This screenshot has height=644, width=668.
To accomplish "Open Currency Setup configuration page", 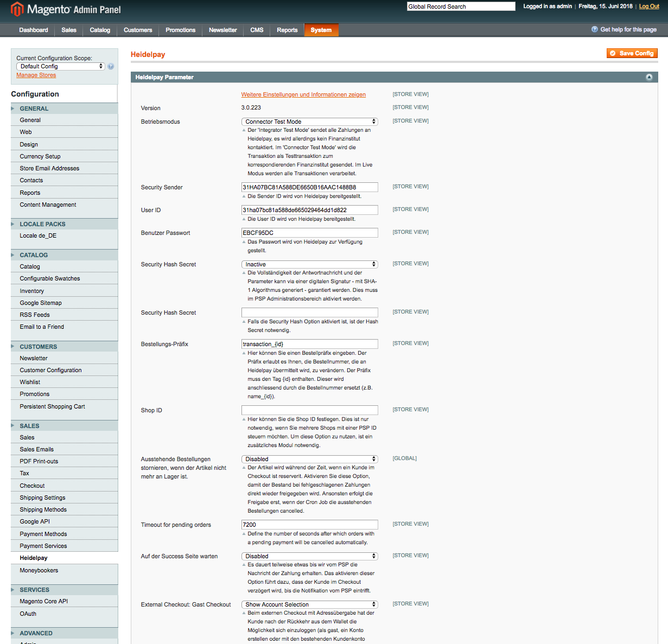I will click(x=65, y=156).
